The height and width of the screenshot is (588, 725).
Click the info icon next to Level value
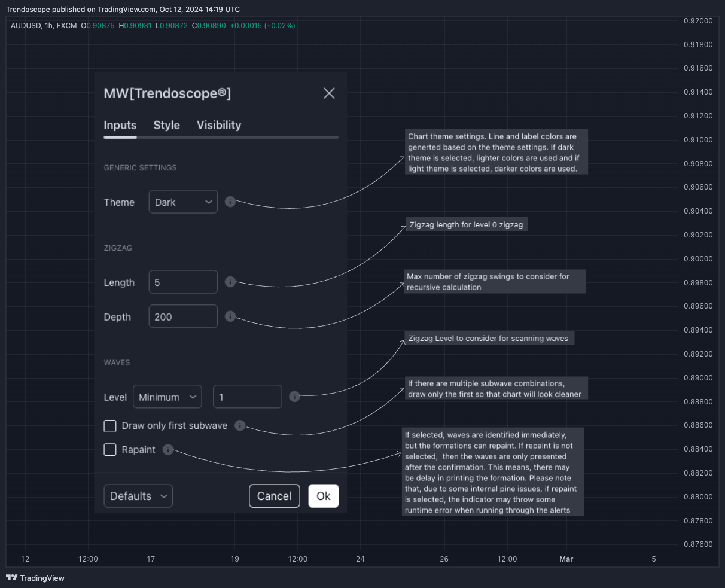[x=294, y=396]
